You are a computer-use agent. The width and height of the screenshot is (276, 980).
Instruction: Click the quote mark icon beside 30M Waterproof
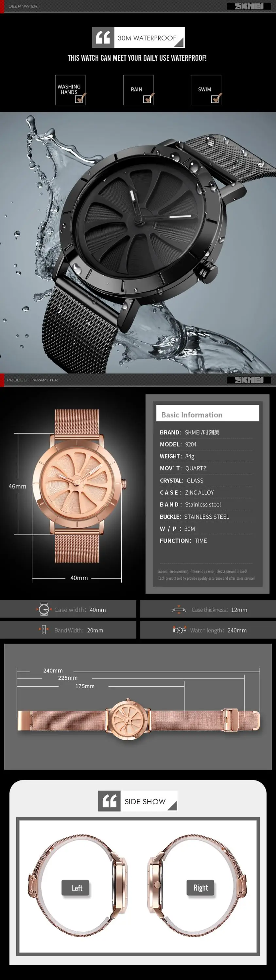click(103, 37)
